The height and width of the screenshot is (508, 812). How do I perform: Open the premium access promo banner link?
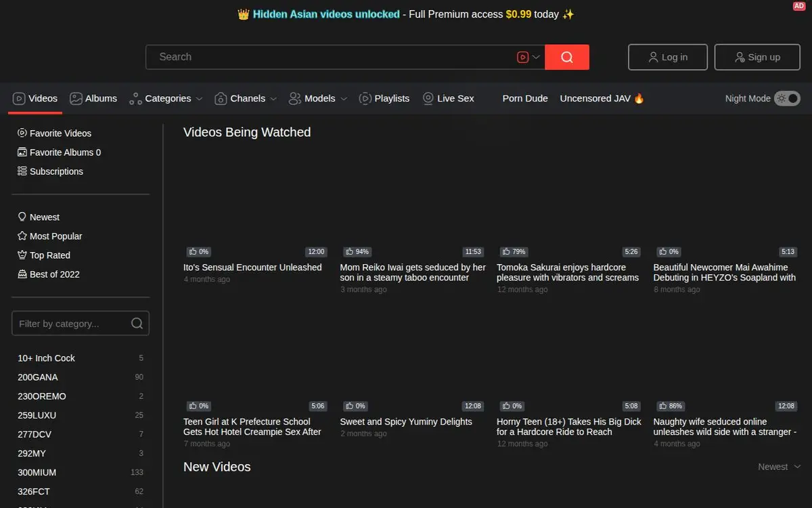click(x=406, y=14)
